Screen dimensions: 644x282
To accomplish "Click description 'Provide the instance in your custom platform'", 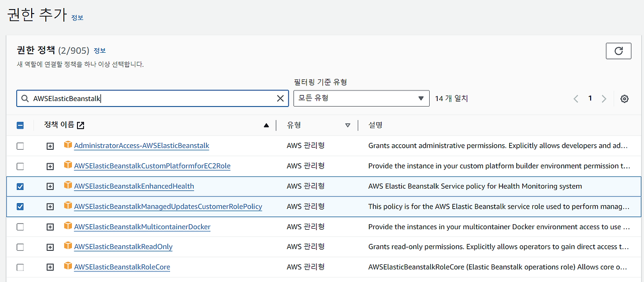I will pos(499,166).
